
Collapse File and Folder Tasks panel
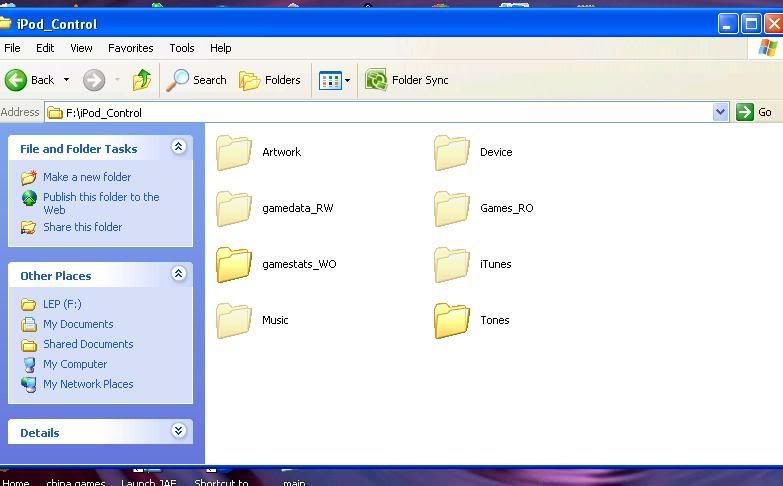tap(179, 148)
